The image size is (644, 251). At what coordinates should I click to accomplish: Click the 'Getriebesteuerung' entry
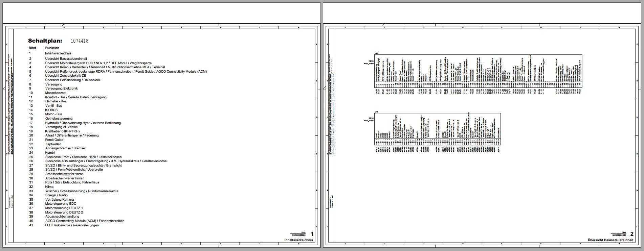[59, 119]
